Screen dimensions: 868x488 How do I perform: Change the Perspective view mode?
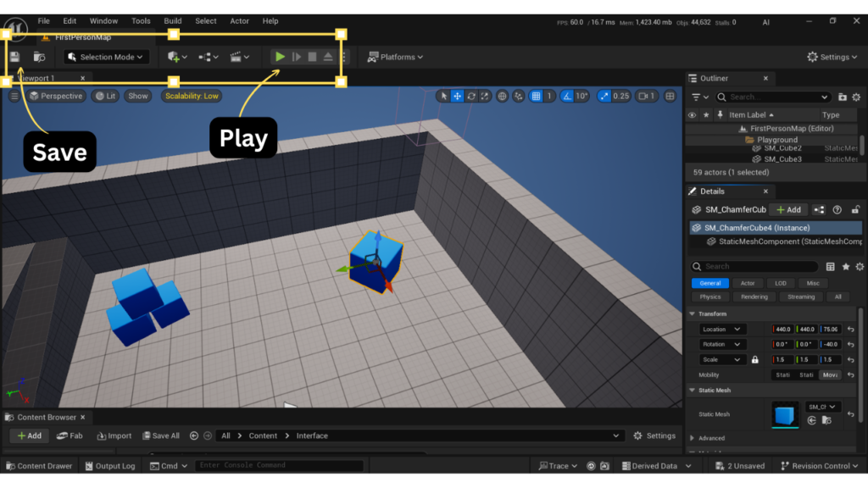pyautogui.click(x=56, y=97)
